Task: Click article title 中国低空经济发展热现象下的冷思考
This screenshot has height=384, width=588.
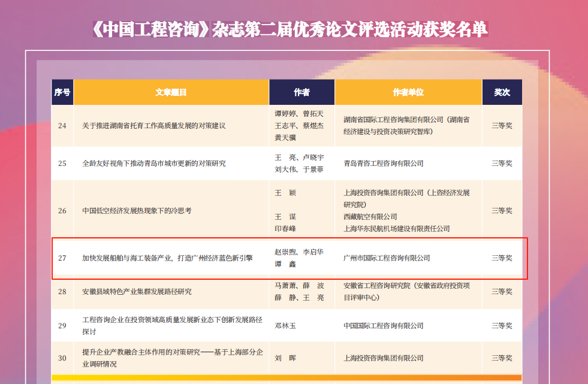Action: [x=137, y=211]
